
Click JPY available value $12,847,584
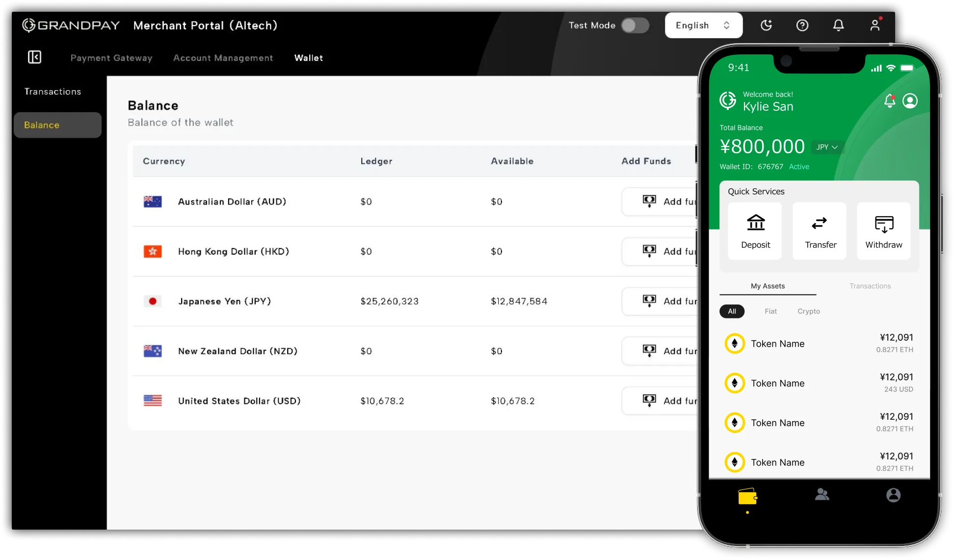click(519, 301)
